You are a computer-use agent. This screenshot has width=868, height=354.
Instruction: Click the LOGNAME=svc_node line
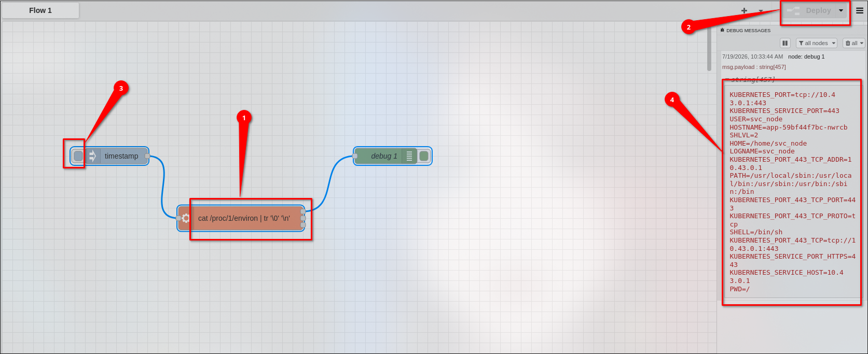pos(762,151)
